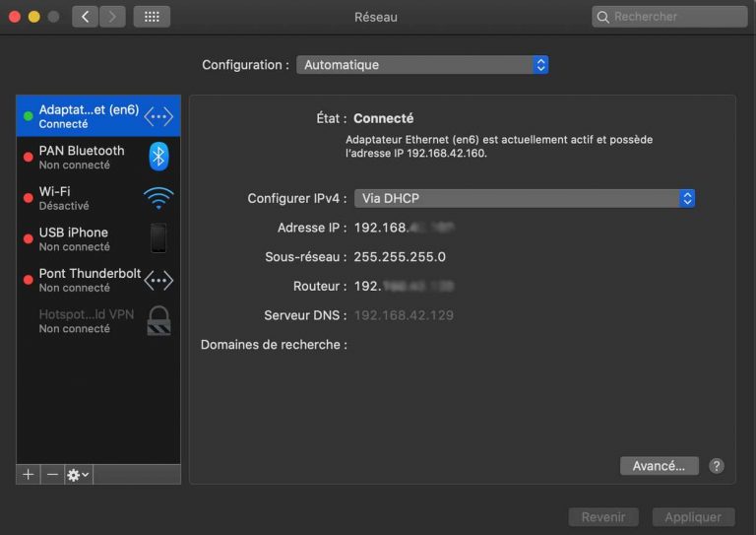
Task: Show all preferences grid icon
Action: click(x=152, y=17)
